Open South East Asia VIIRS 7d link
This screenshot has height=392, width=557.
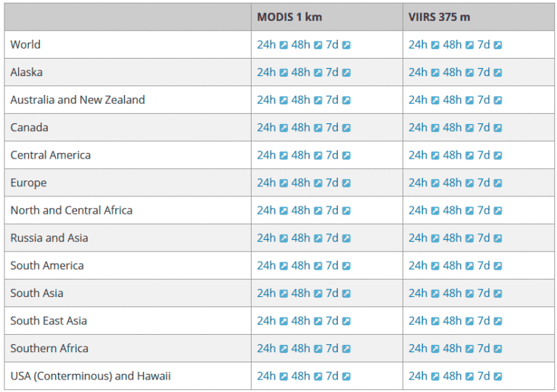[x=484, y=321]
